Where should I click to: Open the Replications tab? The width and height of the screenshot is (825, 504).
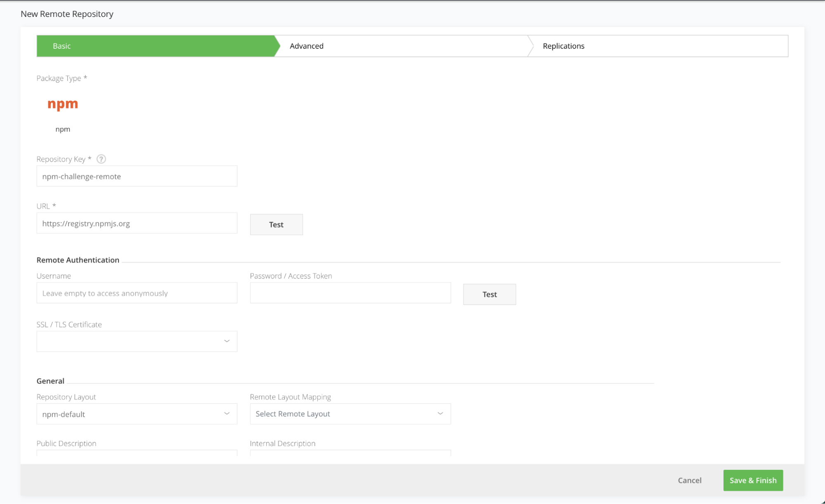point(563,46)
